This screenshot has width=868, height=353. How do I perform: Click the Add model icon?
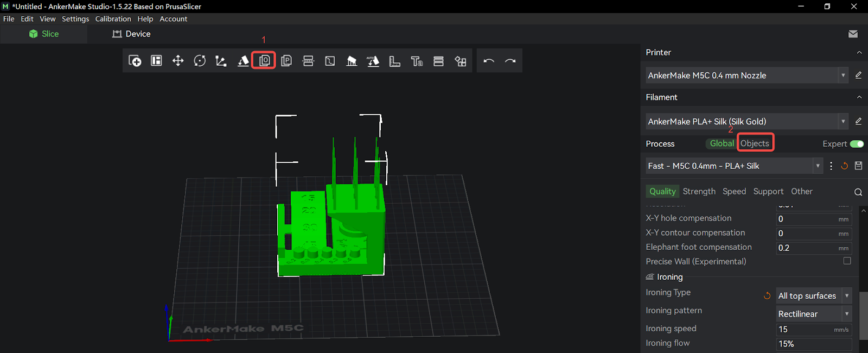tap(135, 61)
